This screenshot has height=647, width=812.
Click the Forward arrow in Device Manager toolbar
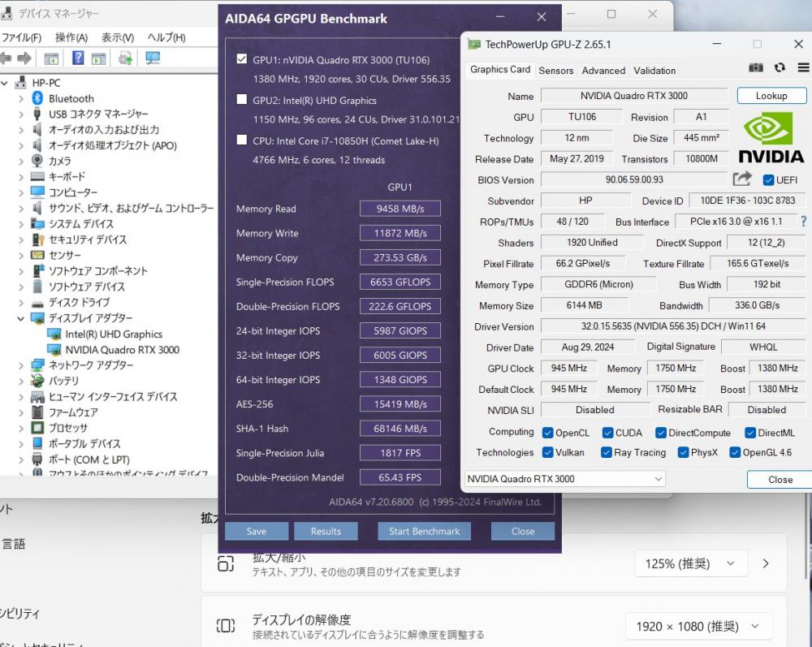(x=24, y=58)
